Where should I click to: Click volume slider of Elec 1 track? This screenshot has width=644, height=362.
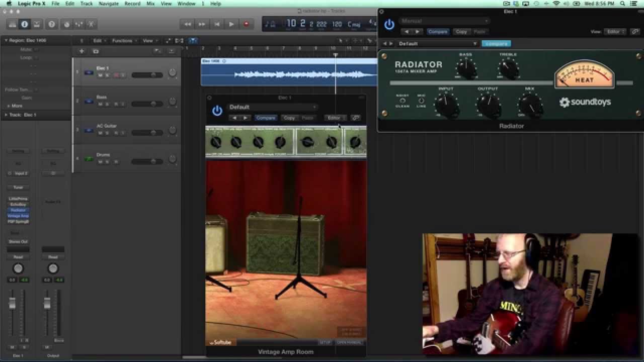click(x=147, y=75)
